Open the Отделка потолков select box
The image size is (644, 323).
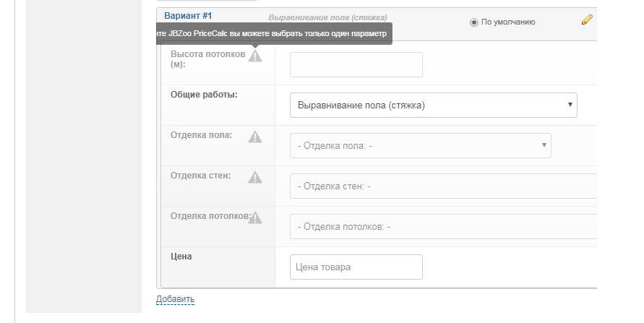coord(442,226)
